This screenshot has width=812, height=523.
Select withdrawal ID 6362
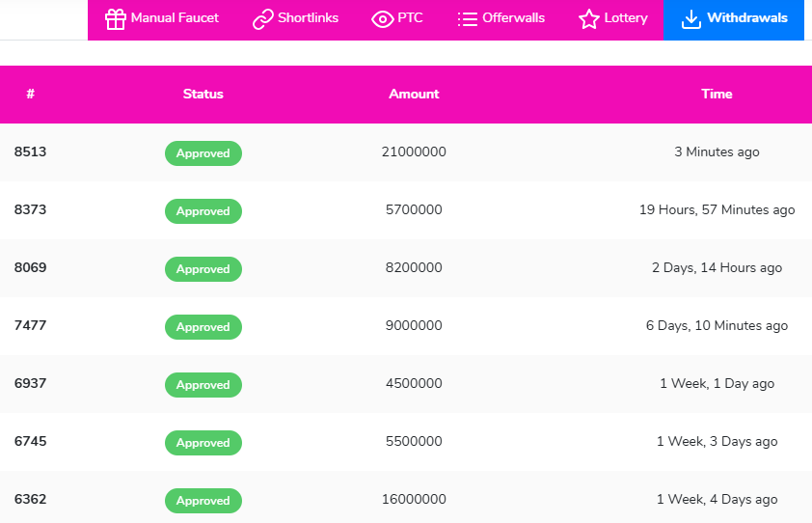pos(30,500)
